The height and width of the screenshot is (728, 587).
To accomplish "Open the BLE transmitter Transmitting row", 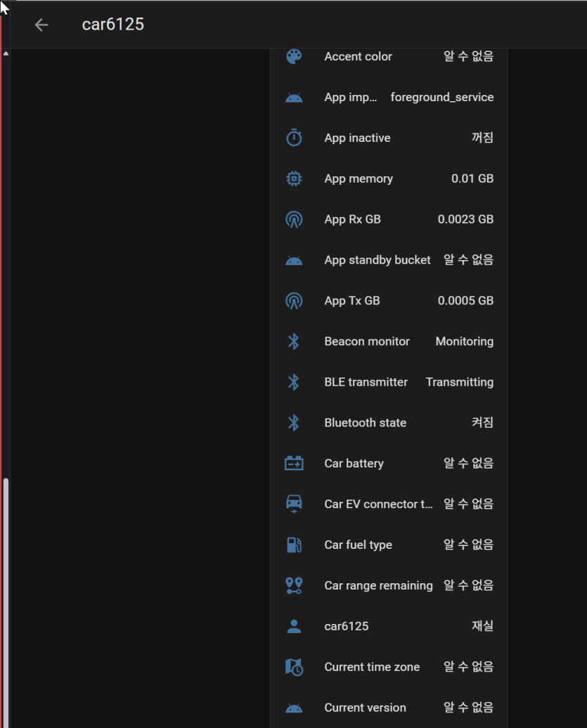I will 389,382.
